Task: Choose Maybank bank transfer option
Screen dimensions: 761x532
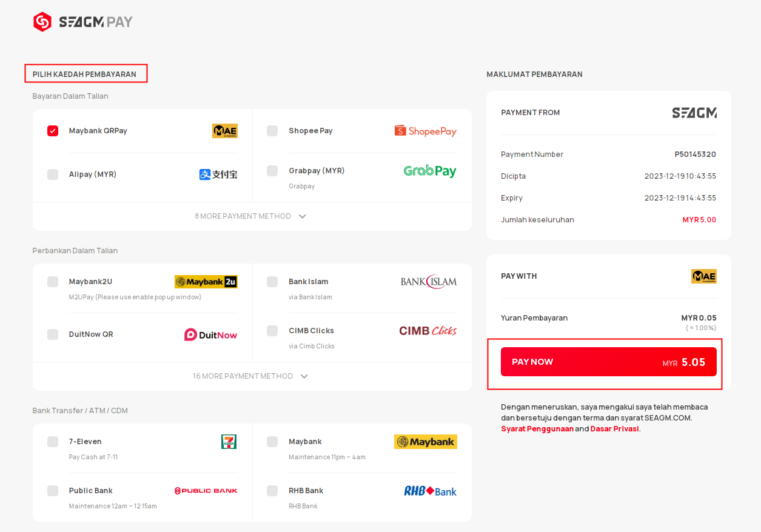Action: (x=362, y=448)
